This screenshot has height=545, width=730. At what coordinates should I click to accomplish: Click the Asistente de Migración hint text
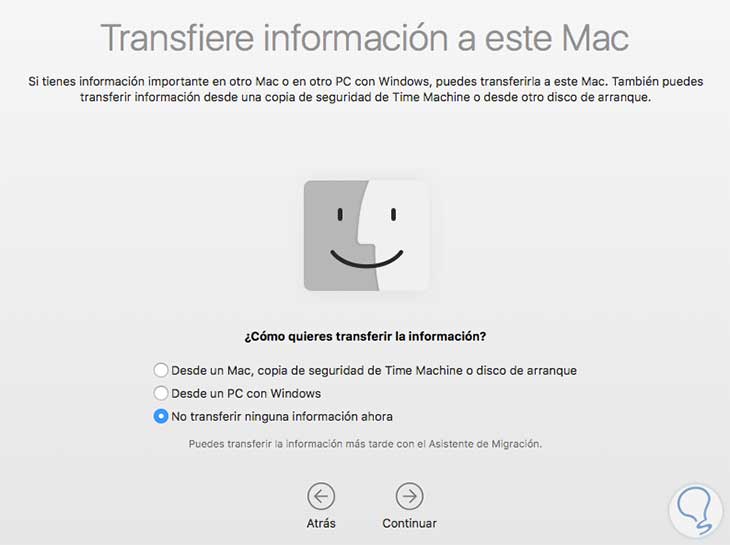(x=365, y=444)
